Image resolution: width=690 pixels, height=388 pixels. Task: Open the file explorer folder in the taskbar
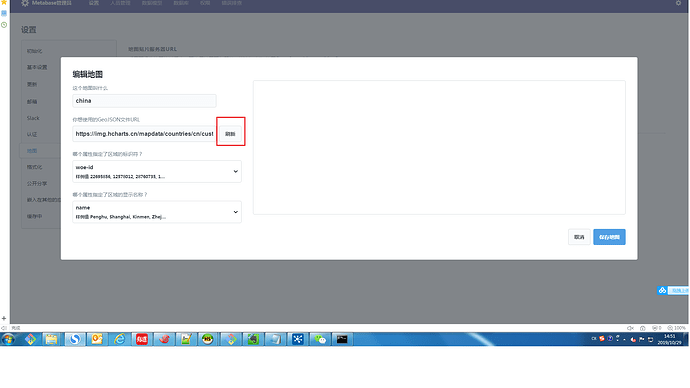click(51, 339)
